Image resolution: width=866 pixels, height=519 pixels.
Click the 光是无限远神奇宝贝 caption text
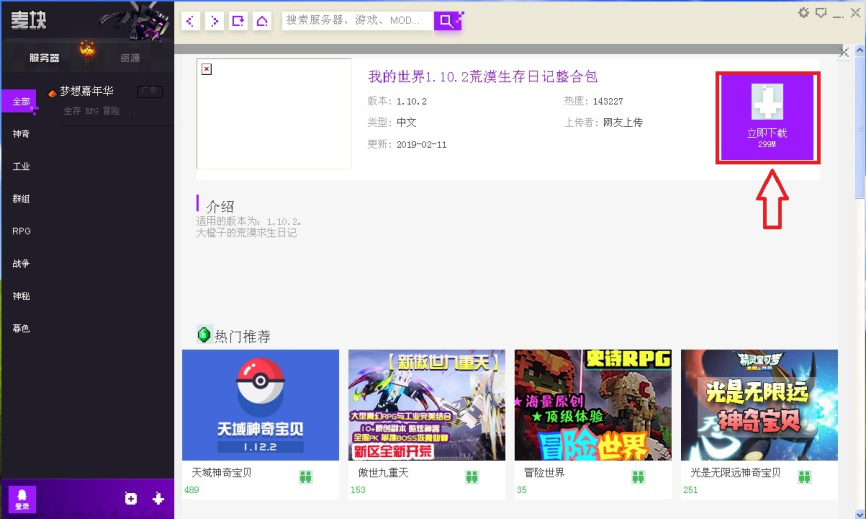tap(736, 473)
